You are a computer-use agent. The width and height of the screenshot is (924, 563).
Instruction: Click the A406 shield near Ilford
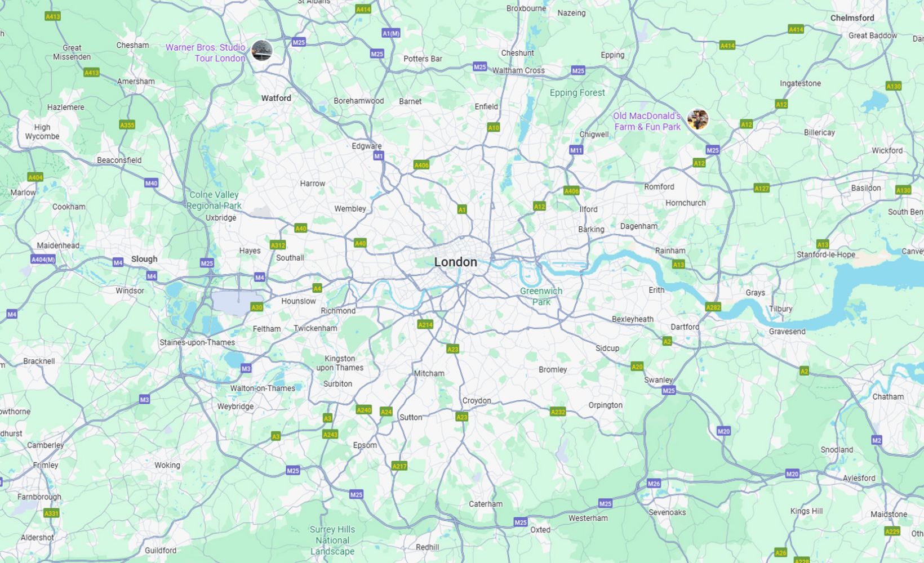[x=571, y=191]
